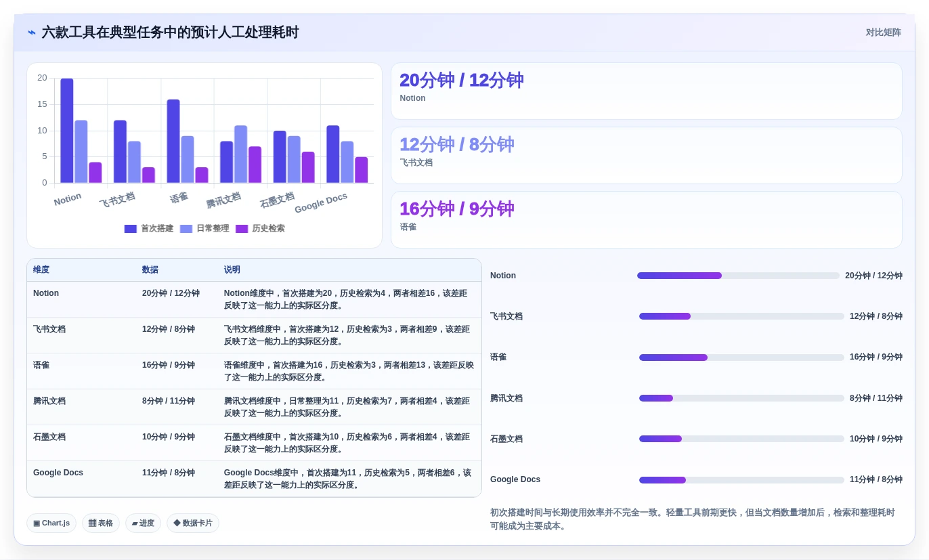
Task: Click the Chart.js tag chip
Action: [51, 523]
